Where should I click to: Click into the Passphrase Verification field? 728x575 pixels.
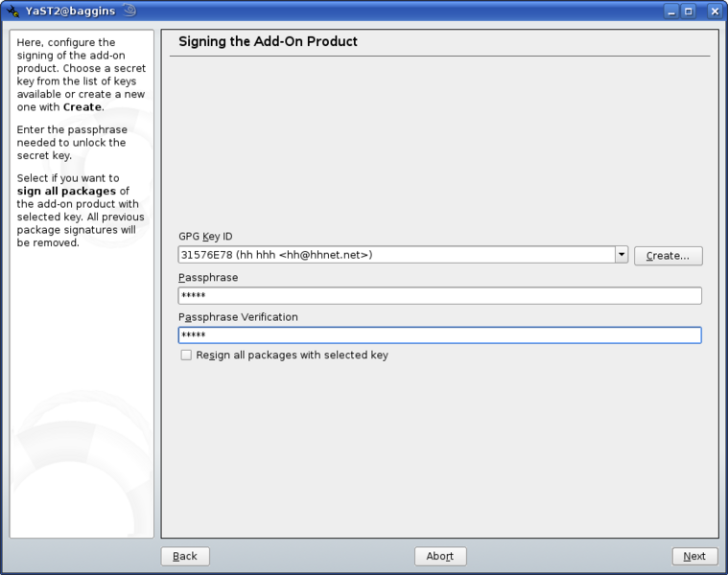[x=439, y=335]
